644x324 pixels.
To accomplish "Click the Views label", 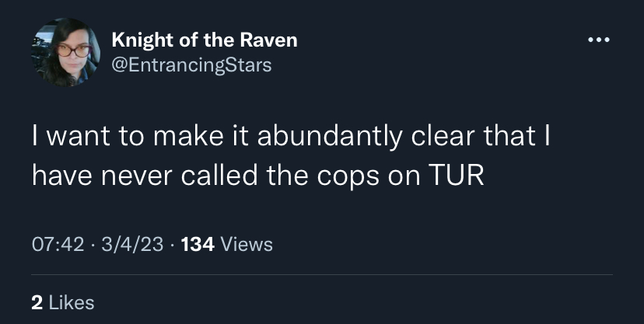I will pos(247,245).
